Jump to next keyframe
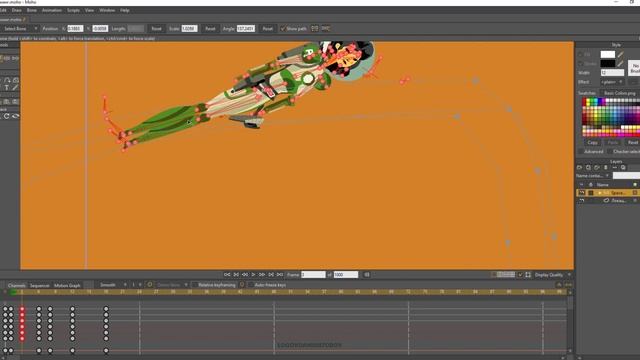 271,275
